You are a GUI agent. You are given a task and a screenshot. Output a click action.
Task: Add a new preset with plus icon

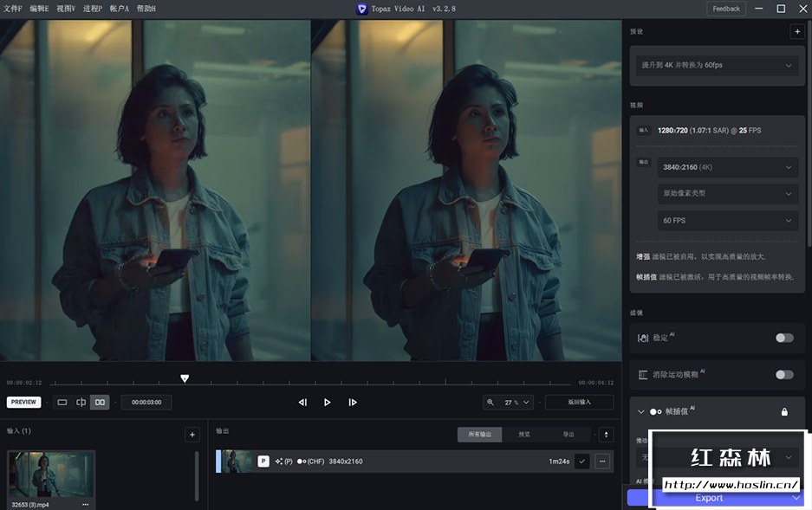click(796, 32)
